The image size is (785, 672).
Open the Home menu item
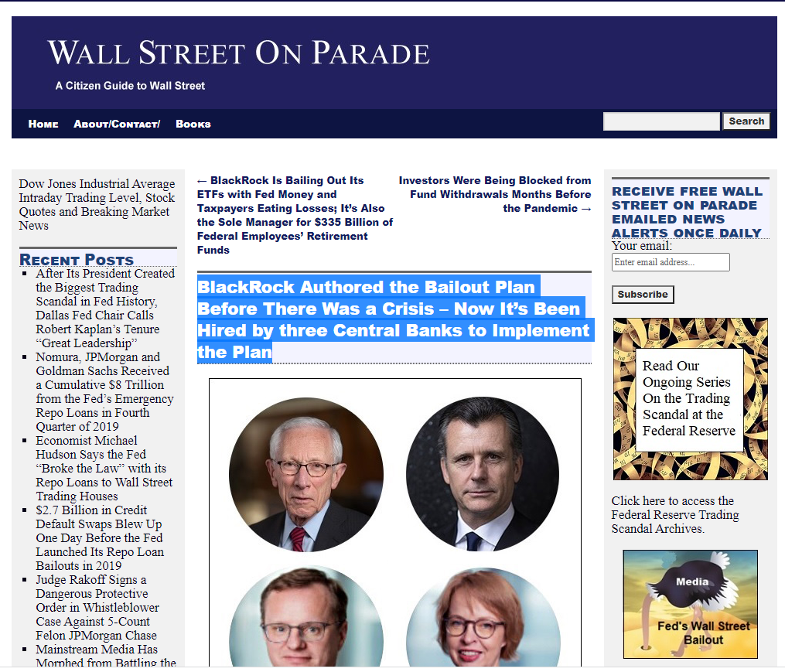click(x=43, y=124)
